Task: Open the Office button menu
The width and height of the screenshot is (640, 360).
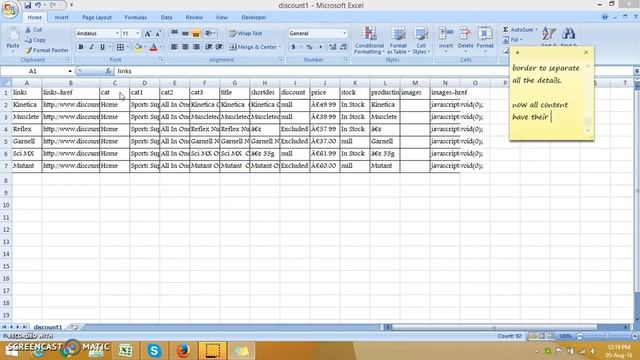Action: (10, 9)
